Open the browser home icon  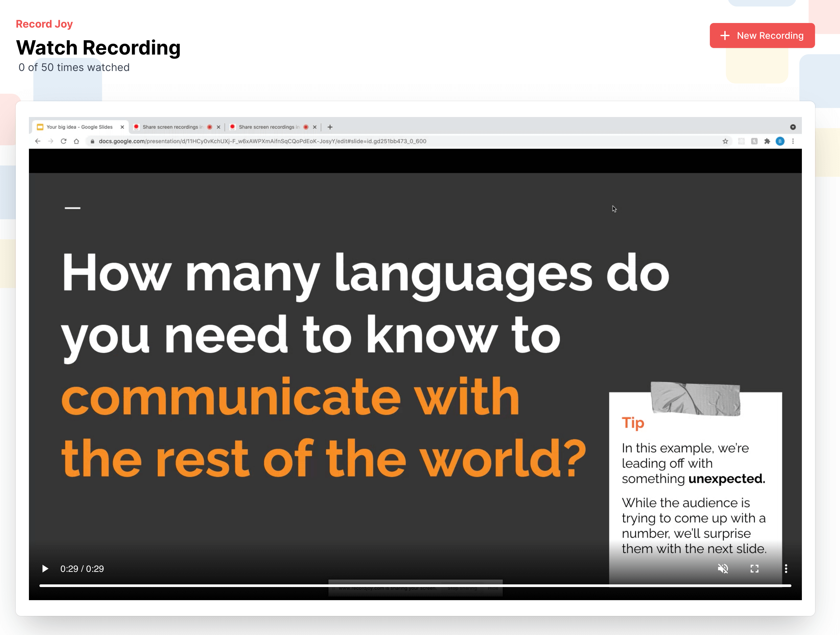[76, 141]
